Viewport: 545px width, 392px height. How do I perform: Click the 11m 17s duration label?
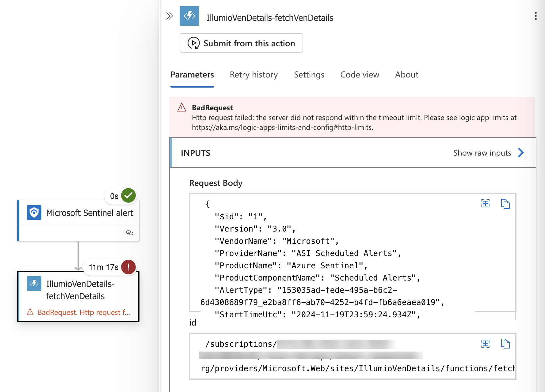click(x=104, y=267)
